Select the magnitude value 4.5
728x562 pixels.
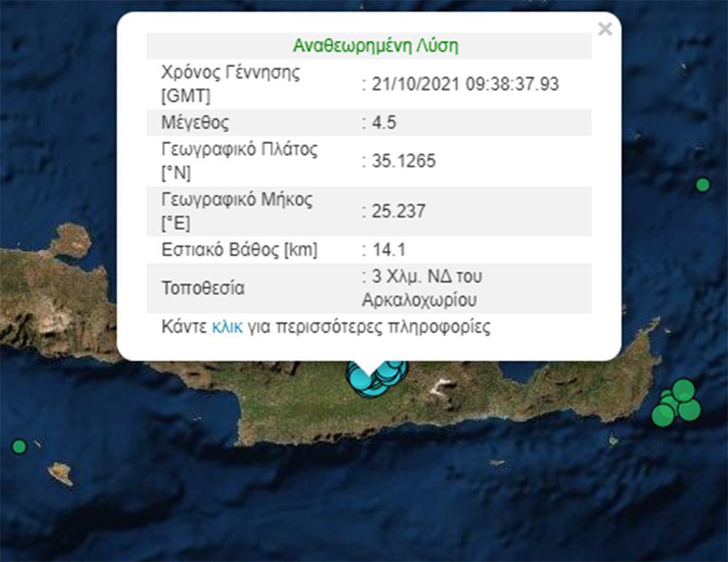click(381, 123)
